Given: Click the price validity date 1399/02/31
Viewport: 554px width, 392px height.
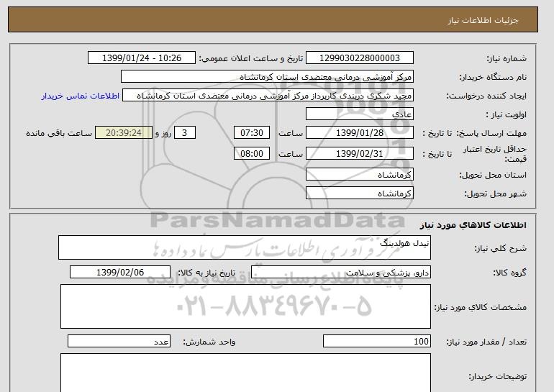Looking at the screenshot, I should point(359,154).
